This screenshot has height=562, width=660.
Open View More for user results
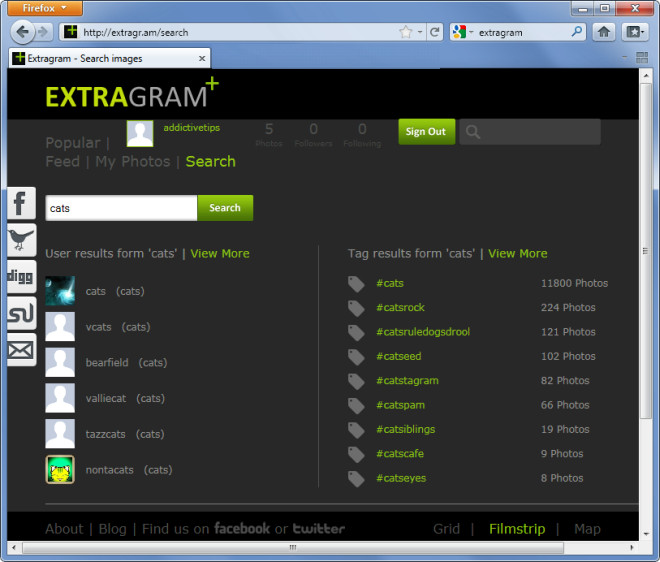[220, 253]
